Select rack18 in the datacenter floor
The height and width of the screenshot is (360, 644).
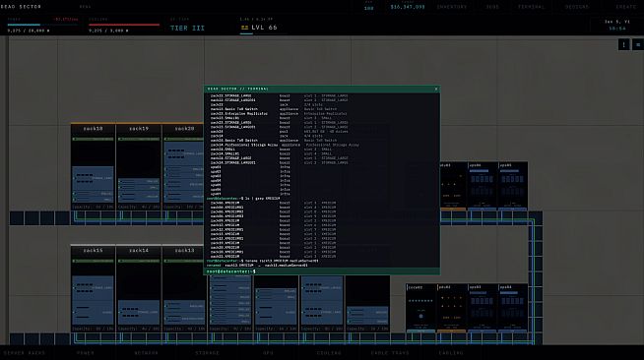tap(93, 166)
